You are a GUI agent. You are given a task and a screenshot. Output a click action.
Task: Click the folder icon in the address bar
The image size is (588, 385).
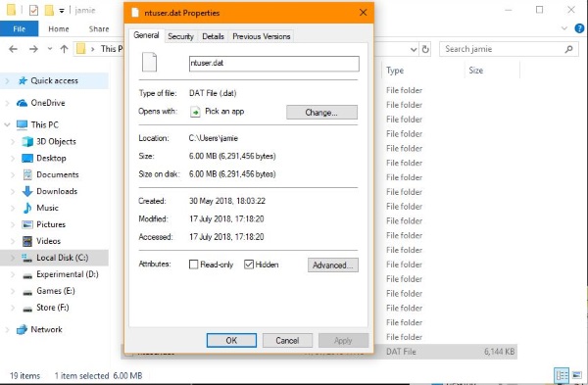click(80, 49)
